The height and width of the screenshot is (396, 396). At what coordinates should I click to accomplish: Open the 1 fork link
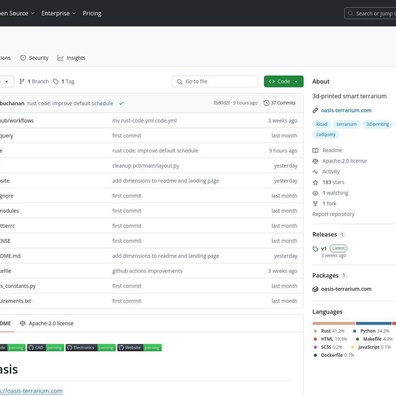coord(330,203)
